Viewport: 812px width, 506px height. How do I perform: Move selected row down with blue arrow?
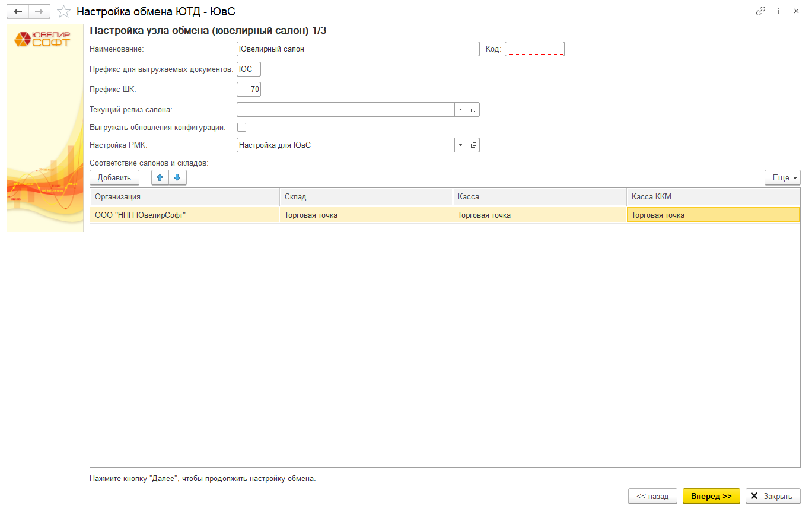pyautogui.click(x=177, y=177)
